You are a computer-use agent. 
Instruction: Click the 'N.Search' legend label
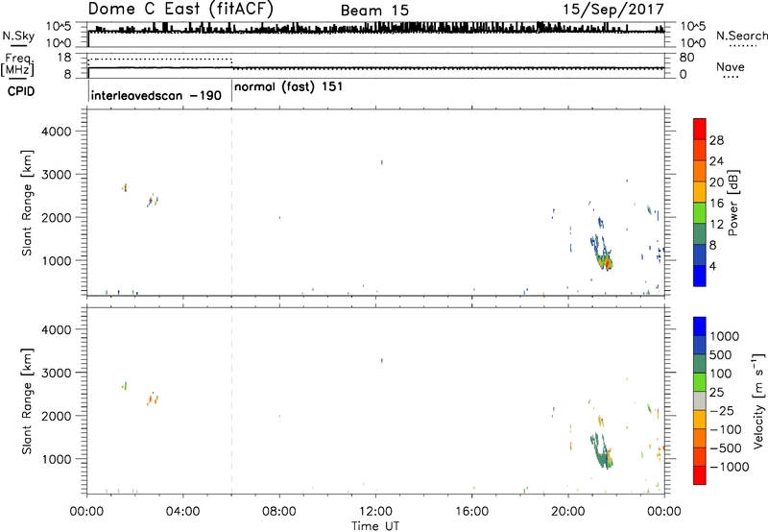point(741,36)
